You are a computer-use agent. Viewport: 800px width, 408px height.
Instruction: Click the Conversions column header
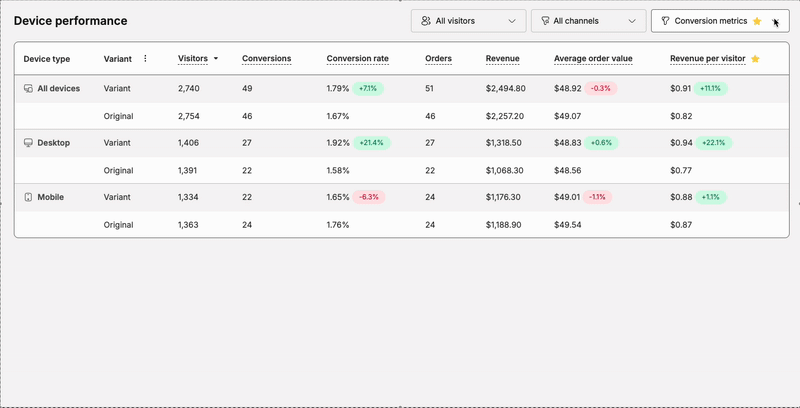click(x=266, y=59)
